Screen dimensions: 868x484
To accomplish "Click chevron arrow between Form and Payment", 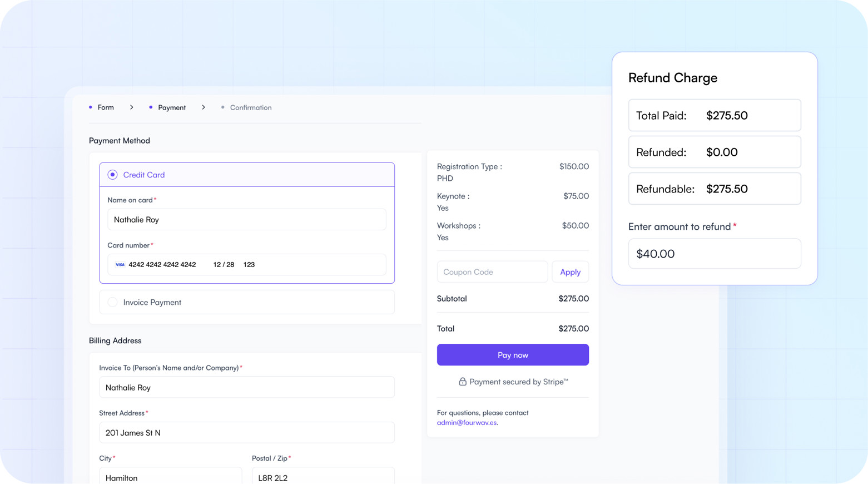I will pos(132,107).
